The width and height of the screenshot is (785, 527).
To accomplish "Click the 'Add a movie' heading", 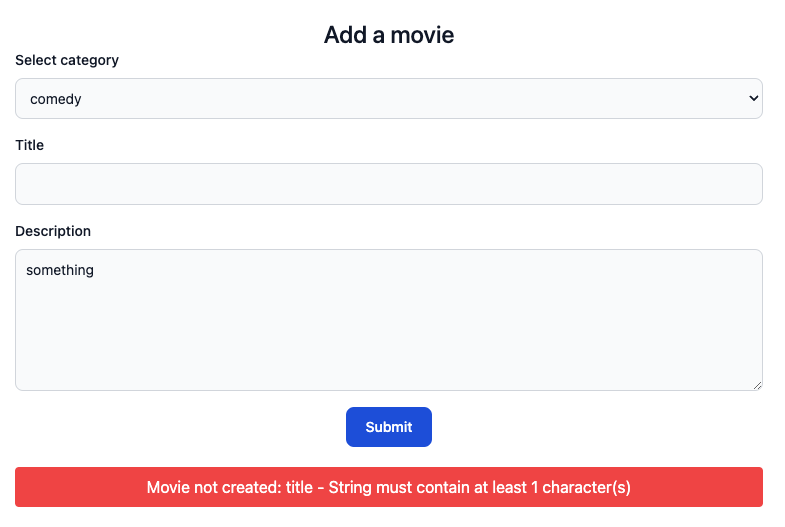I will tap(389, 35).
